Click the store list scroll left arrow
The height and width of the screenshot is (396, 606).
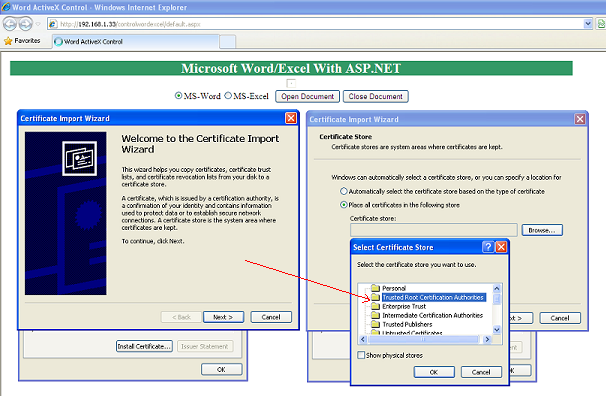coord(363,339)
